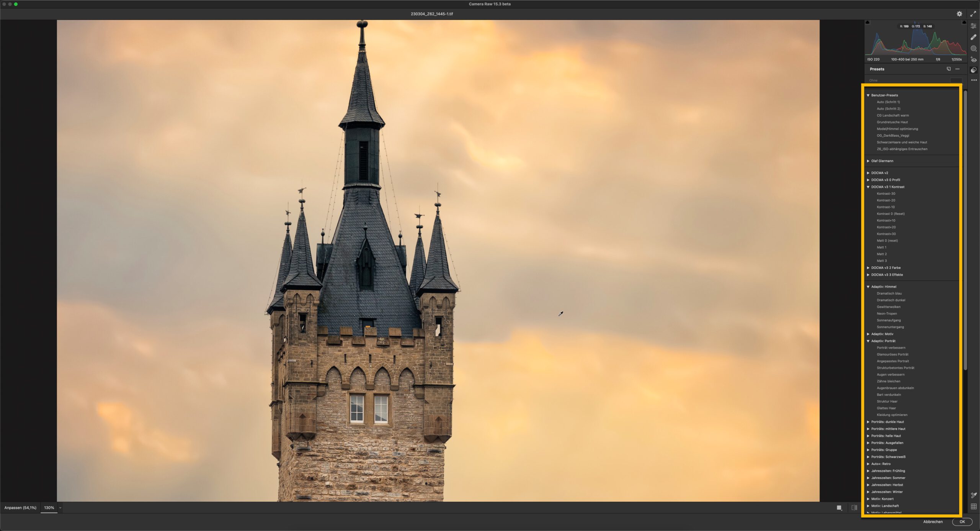This screenshot has height=531, width=980.
Task: Open Camera Raw preferences gear icon
Action: 959,14
